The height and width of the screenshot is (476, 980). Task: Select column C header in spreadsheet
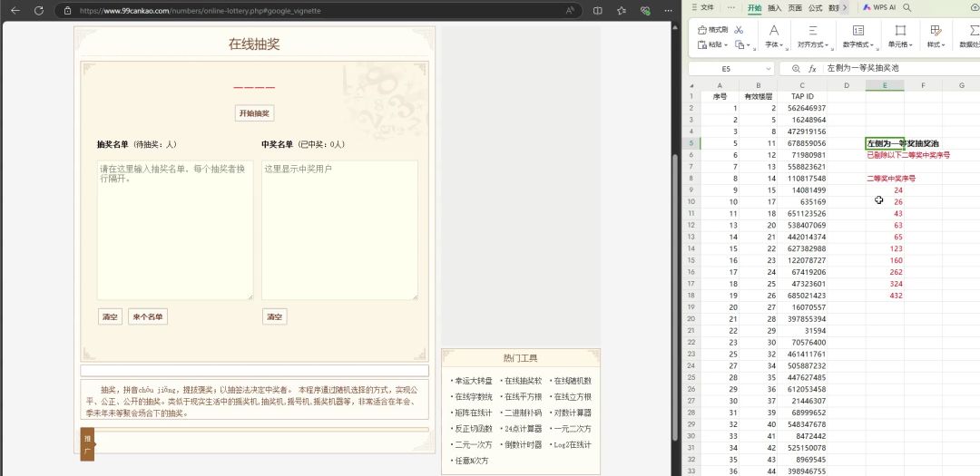[801, 85]
